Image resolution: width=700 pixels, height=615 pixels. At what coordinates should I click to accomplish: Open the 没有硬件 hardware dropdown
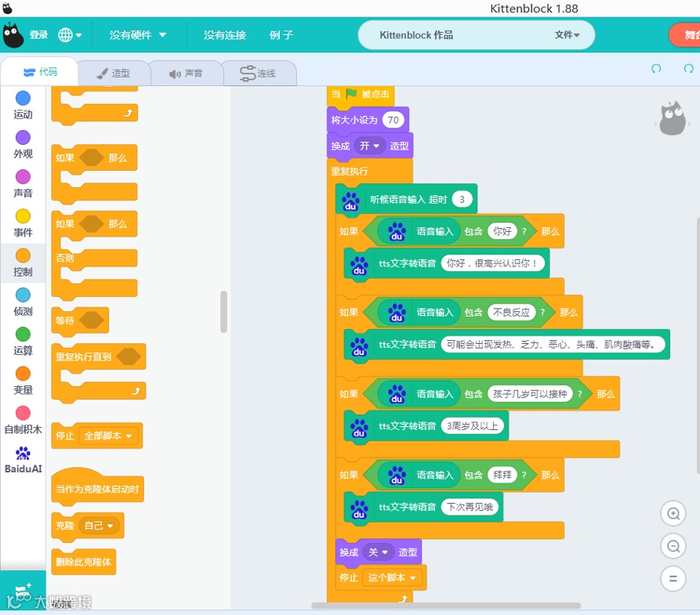tap(138, 34)
